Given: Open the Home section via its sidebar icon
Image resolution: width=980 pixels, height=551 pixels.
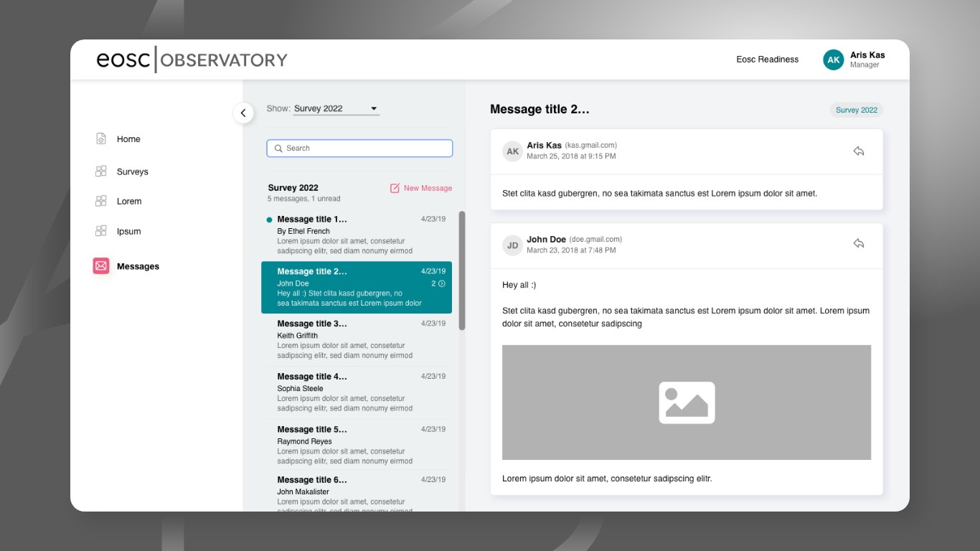Looking at the screenshot, I should tap(101, 138).
